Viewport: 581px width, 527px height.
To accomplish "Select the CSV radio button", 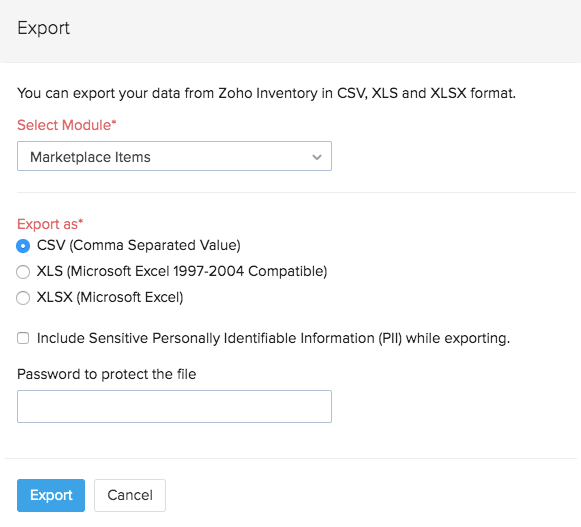I will 23,246.
